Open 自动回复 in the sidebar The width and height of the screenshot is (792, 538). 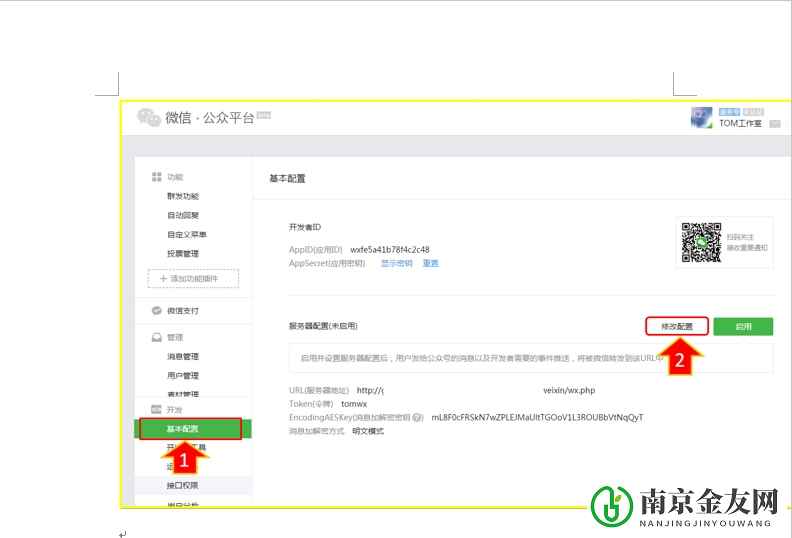[x=183, y=216]
